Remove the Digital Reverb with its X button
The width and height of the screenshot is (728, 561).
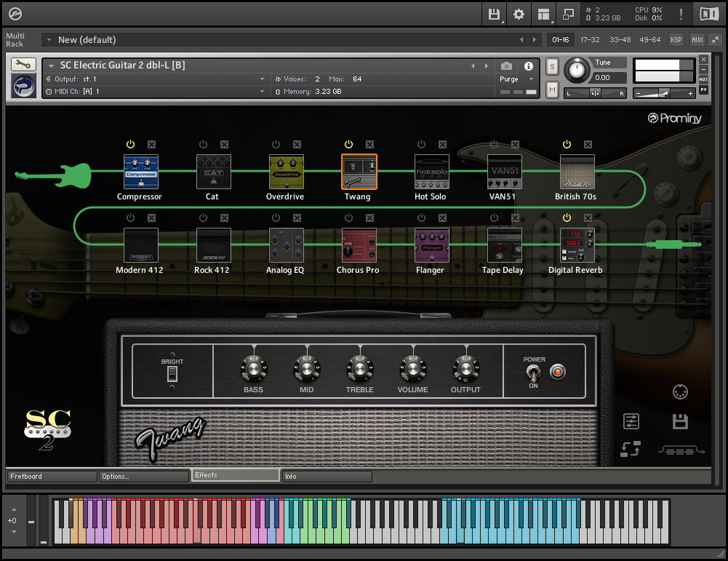tap(588, 218)
